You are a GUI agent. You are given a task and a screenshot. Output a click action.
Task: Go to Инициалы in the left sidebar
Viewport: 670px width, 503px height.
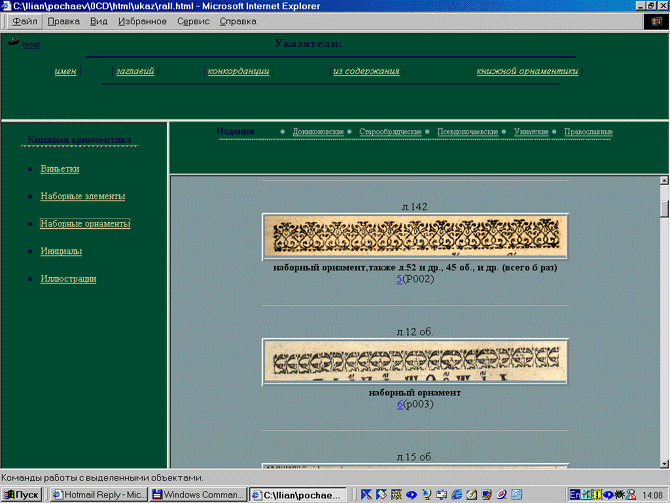pos(61,251)
